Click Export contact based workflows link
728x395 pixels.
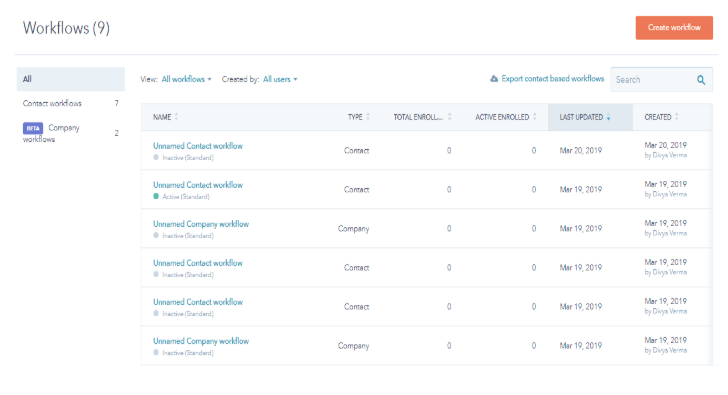552,79
